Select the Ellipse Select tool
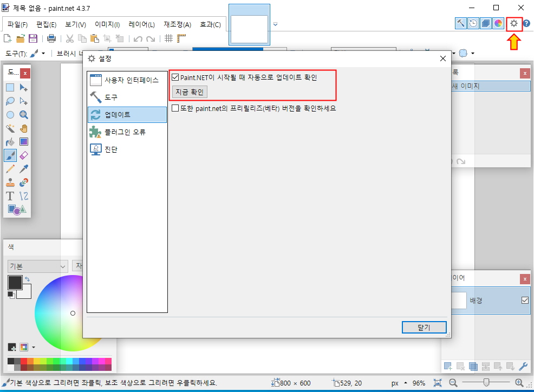The image size is (534, 392). point(10,115)
